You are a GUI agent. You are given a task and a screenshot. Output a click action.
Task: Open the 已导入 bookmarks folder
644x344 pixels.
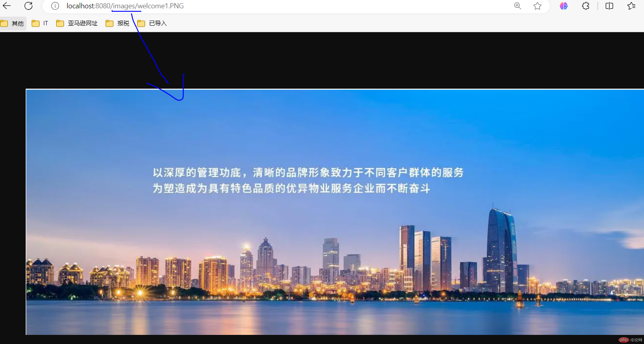tap(152, 23)
